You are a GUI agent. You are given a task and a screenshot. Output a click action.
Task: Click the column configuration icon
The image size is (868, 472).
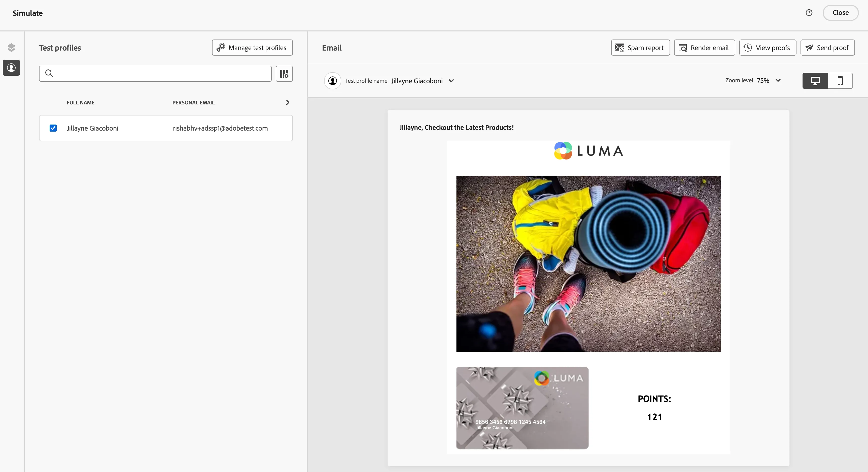click(x=284, y=74)
